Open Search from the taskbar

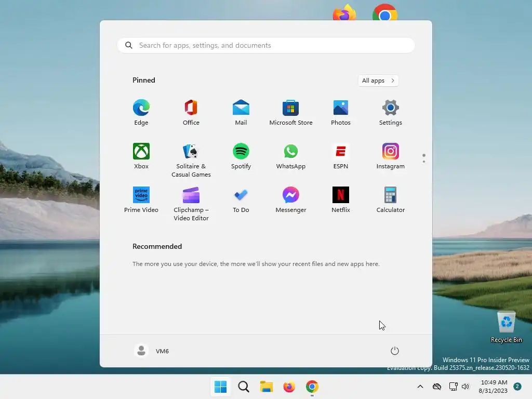point(244,387)
